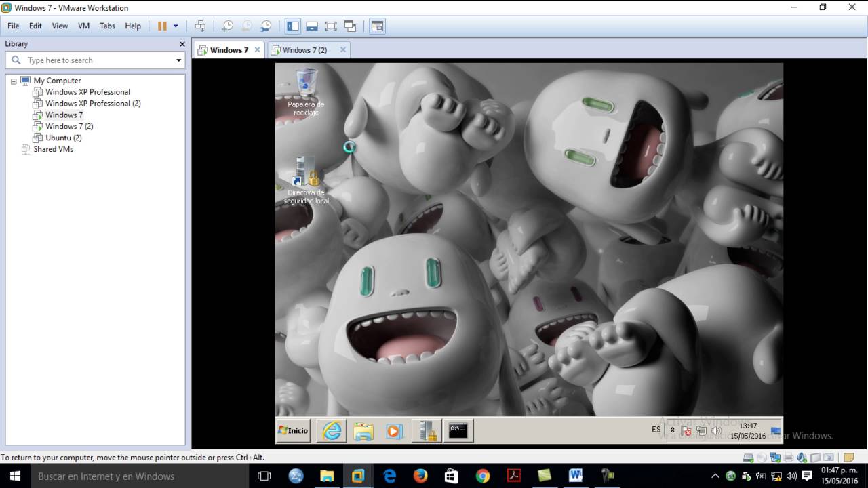
Task: Toggle the console view toolbar icon
Action: tap(377, 26)
